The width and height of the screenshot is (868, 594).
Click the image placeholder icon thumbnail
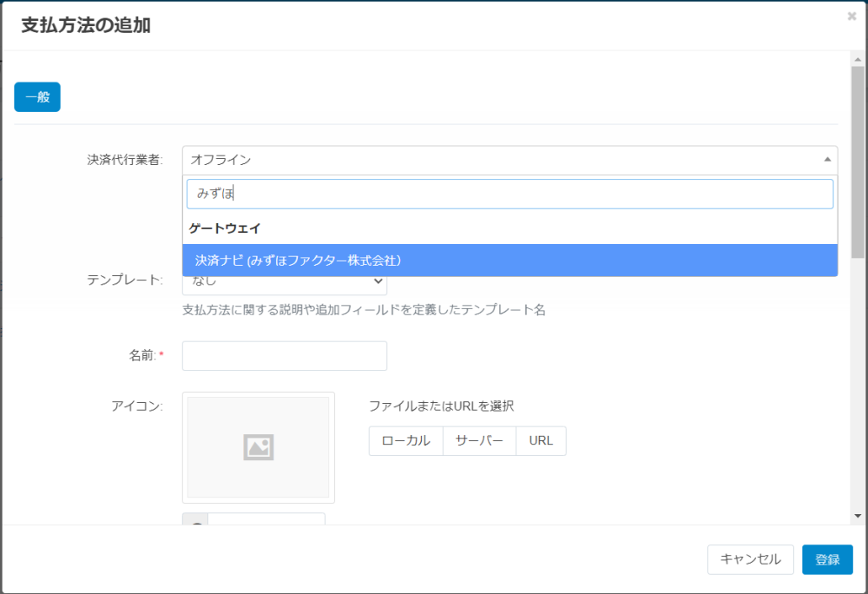pos(258,447)
